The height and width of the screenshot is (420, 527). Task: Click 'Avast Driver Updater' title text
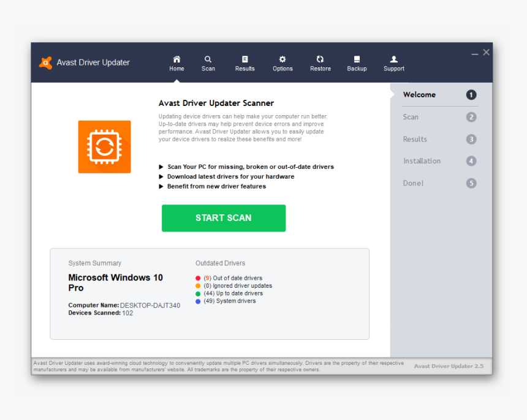point(93,62)
